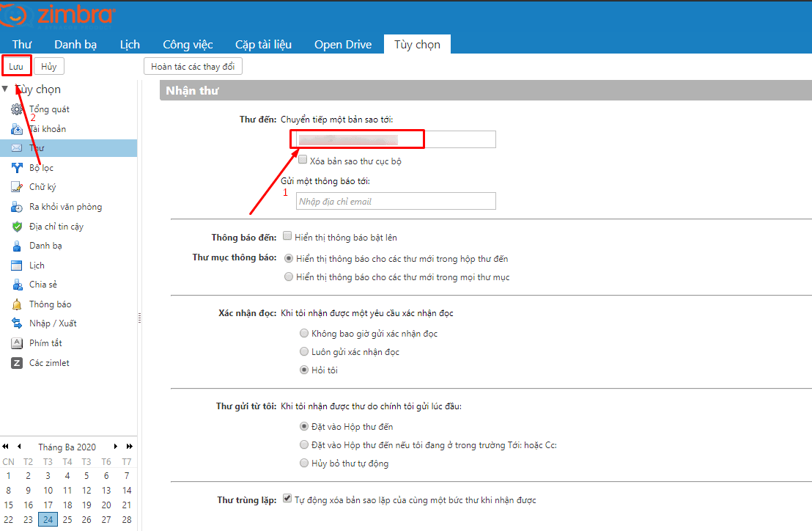Viewport: 812px width, 531px height.
Task: Select Hủy bỏ thư tự động option
Action: click(305, 463)
